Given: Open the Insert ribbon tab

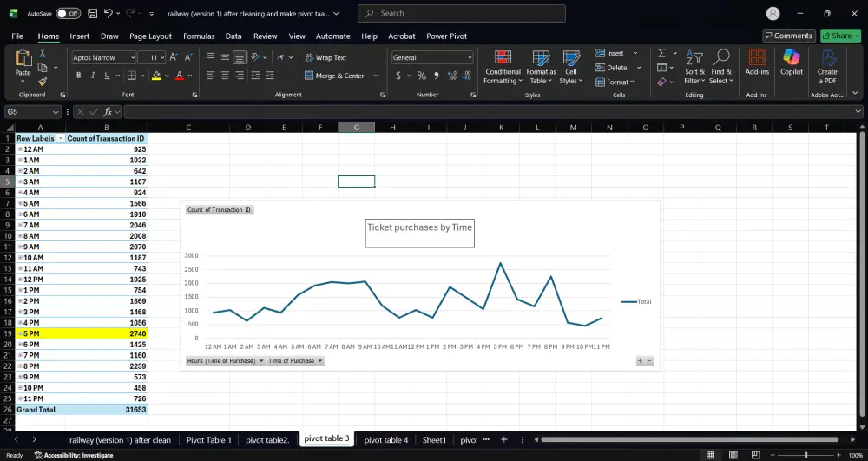Looking at the screenshot, I should (80, 36).
